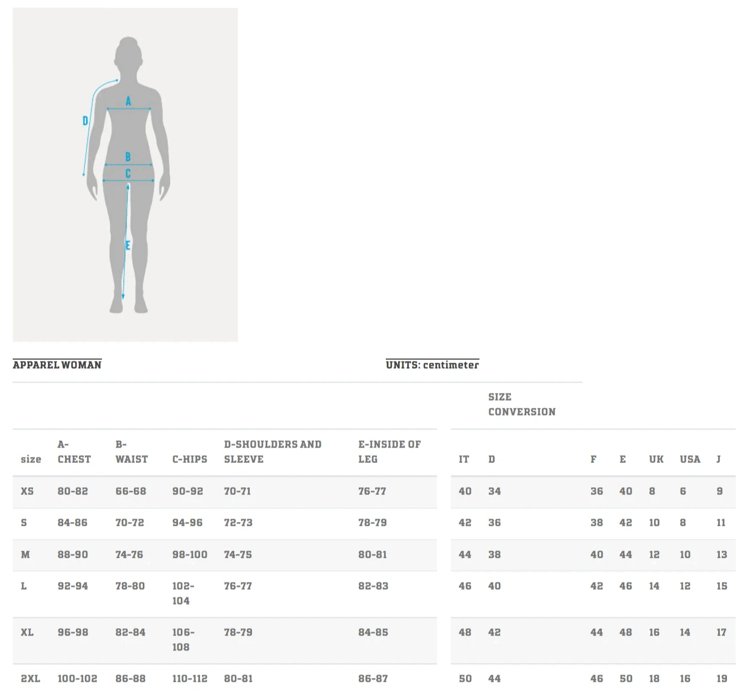Click the hips value '90-92'
This screenshot has width=744, height=700.
pyautogui.click(x=187, y=491)
